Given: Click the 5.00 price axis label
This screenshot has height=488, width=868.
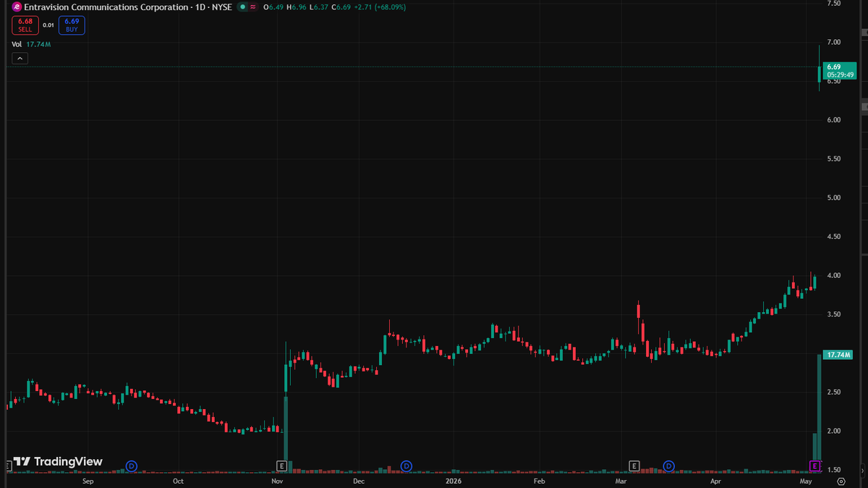Looking at the screenshot, I should click(x=834, y=198).
